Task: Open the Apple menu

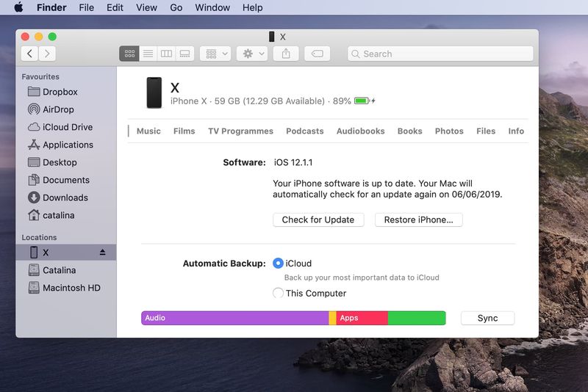Action: pyautogui.click(x=18, y=7)
